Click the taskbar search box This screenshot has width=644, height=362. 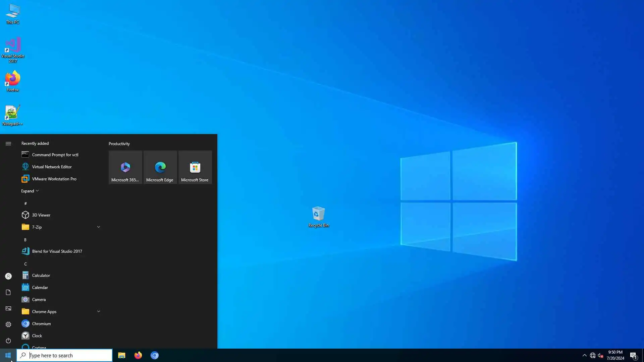[64, 355]
